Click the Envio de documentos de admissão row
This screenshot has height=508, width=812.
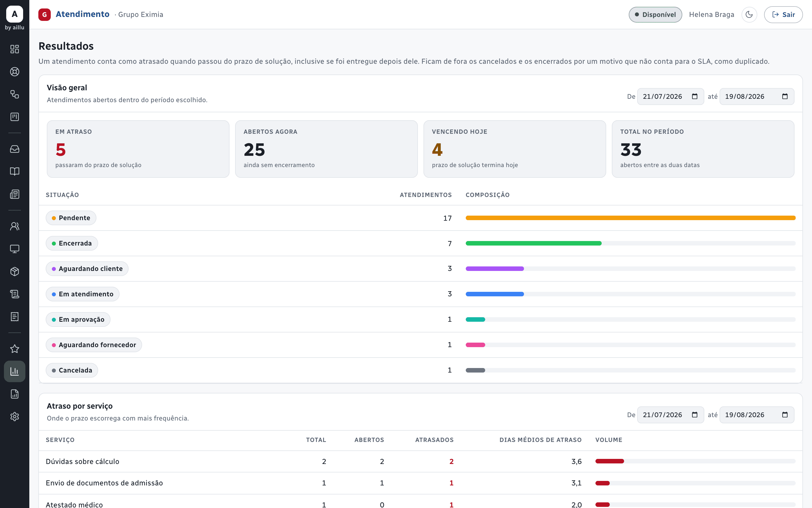pyautogui.click(x=420, y=483)
